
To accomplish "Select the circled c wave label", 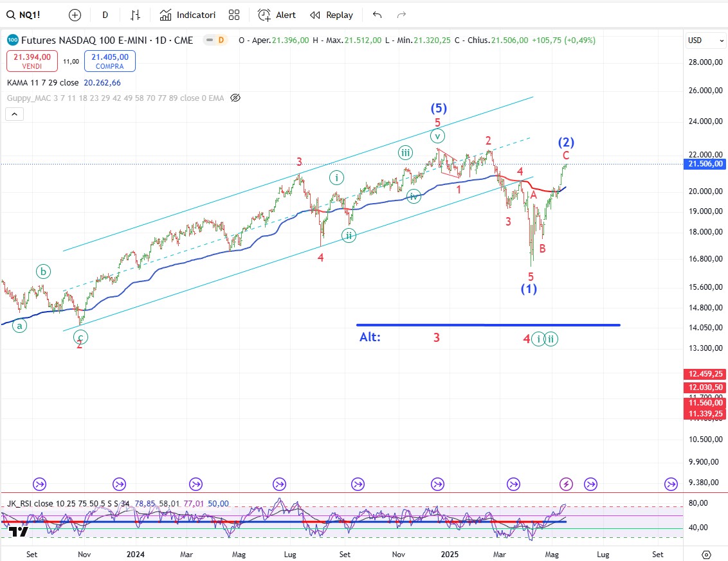I will pyautogui.click(x=80, y=337).
